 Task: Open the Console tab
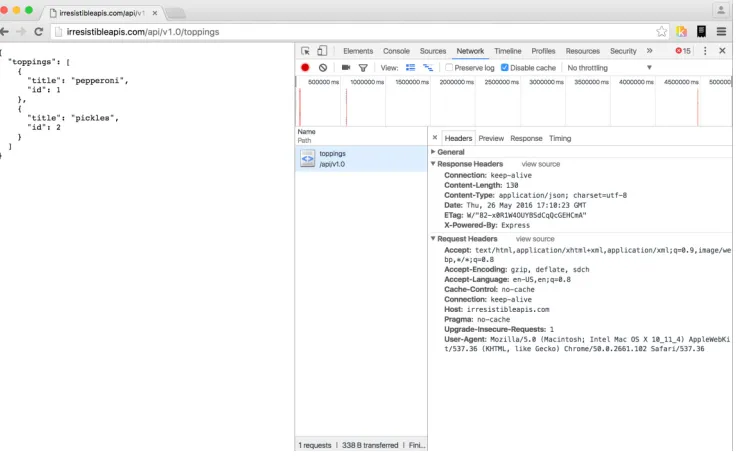[x=396, y=51]
